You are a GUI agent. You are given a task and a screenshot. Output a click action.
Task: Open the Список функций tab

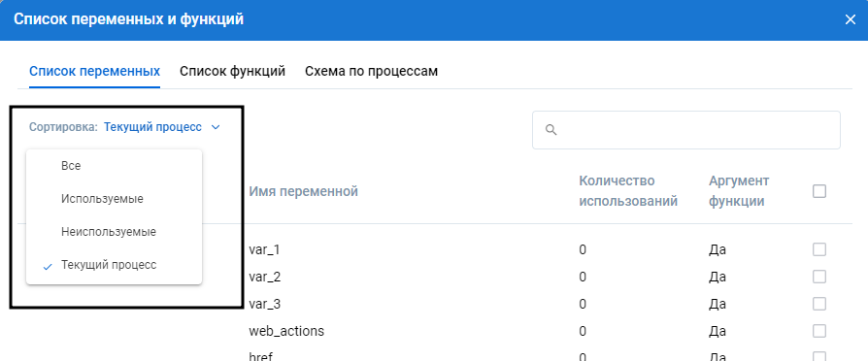pyautogui.click(x=232, y=72)
